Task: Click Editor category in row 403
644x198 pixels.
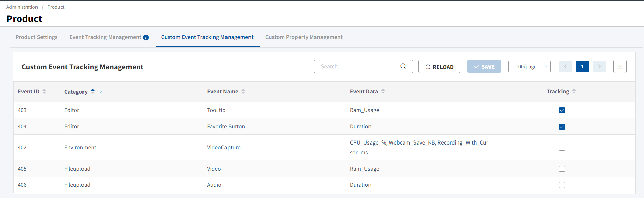Action: [x=72, y=110]
